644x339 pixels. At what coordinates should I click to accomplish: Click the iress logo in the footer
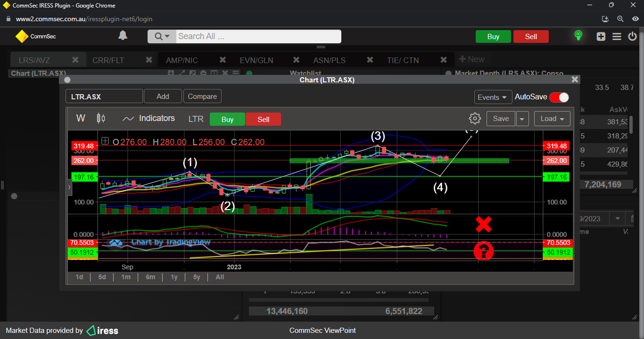click(x=102, y=331)
